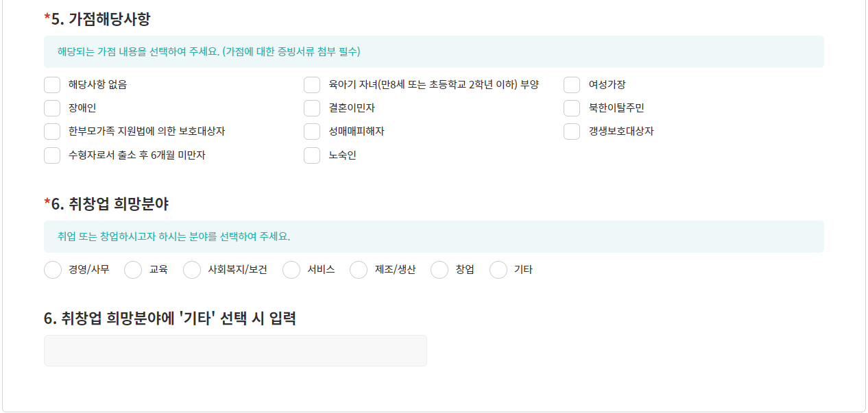Check the '수형자로서 출소 후 6개월 미만자' checkbox
Viewport: 868px width, 413px height.
[52, 155]
